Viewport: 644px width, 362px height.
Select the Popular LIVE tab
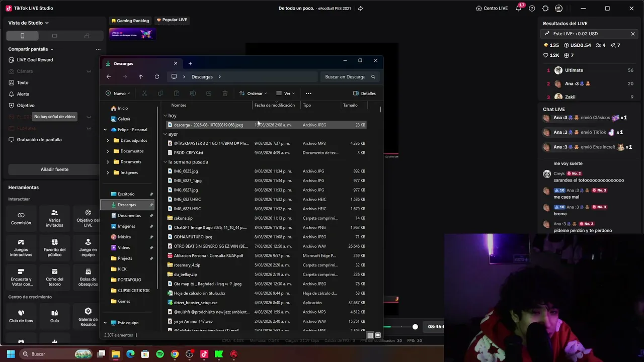pos(172,20)
